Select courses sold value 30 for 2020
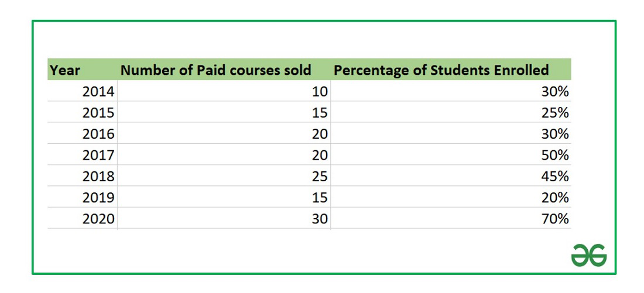 [320, 219]
